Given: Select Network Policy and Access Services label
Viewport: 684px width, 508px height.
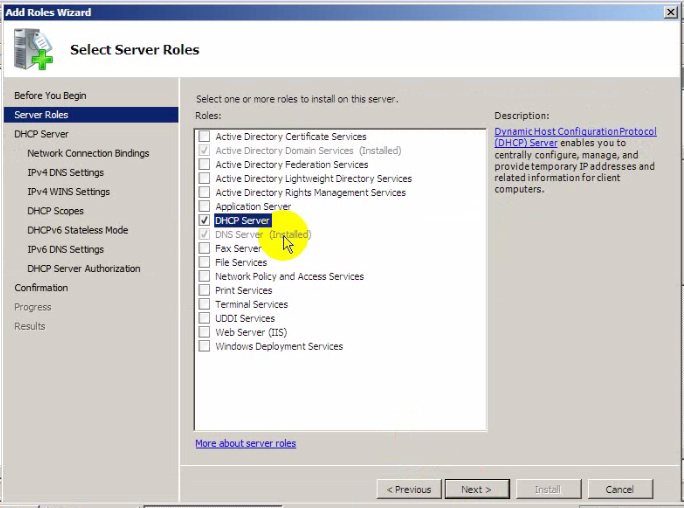Looking at the screenshot, I should point(289,276).
